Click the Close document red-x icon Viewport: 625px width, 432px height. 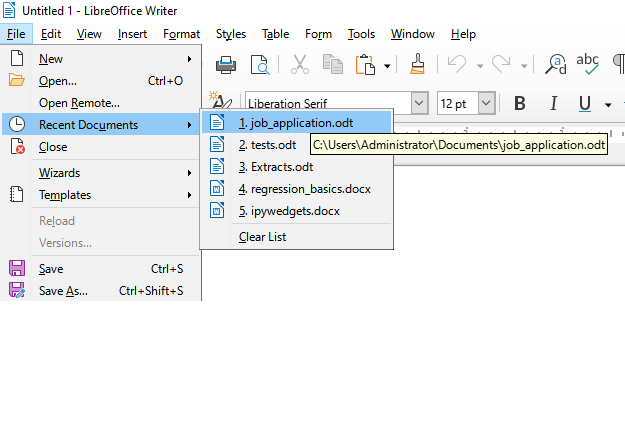17,146
